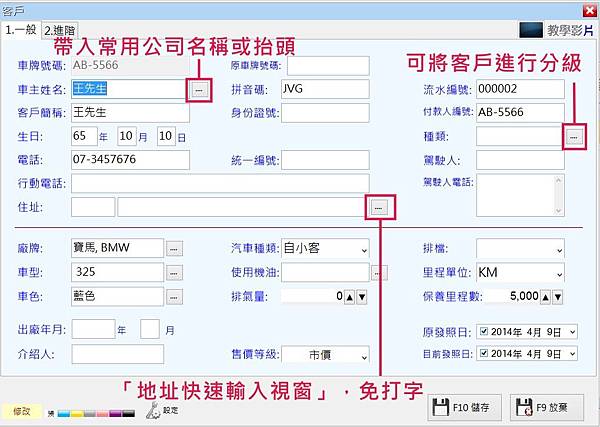Click the yellow color swatch
Viewport: 600px width, 427px height.
pyautogui.click(x=77, y=414)
